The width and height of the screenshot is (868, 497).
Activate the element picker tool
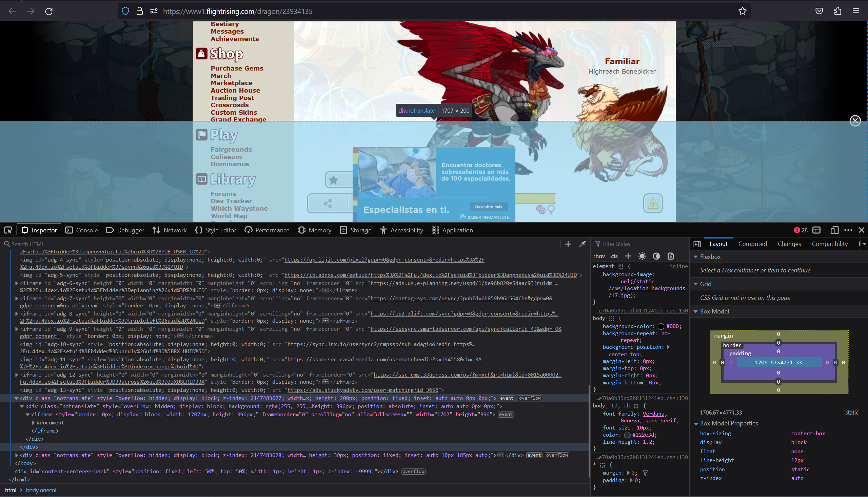click(8, 230)
